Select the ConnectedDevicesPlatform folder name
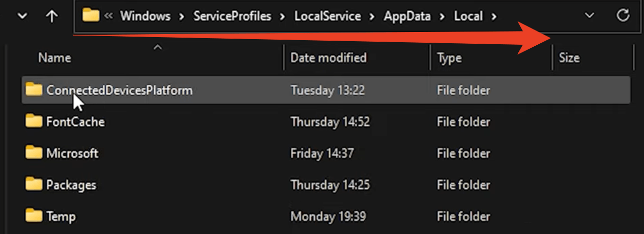Screen dimensions: 644x234 click(x=120, y=91)
